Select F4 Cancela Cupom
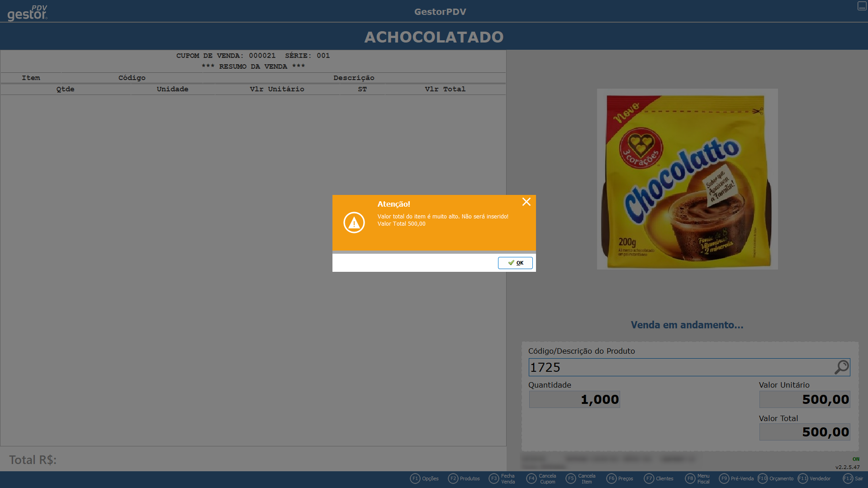868x488 pixels. pyautogui.click(x=541, y=479)
